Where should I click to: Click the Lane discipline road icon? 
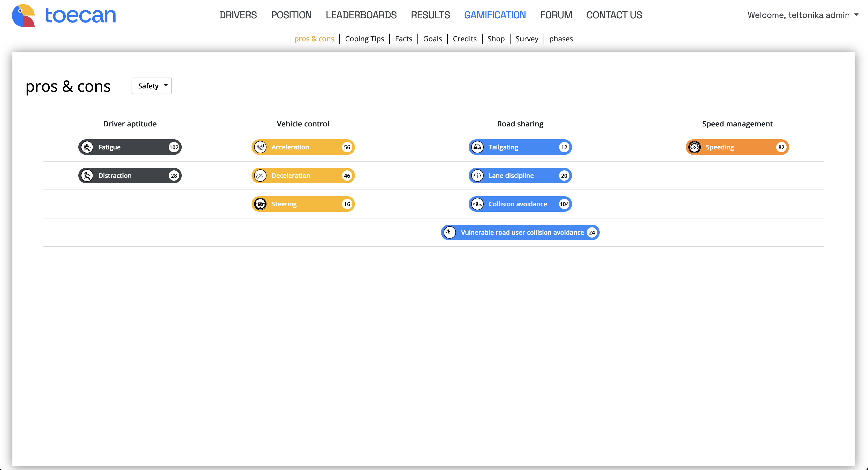pos(477,176)
